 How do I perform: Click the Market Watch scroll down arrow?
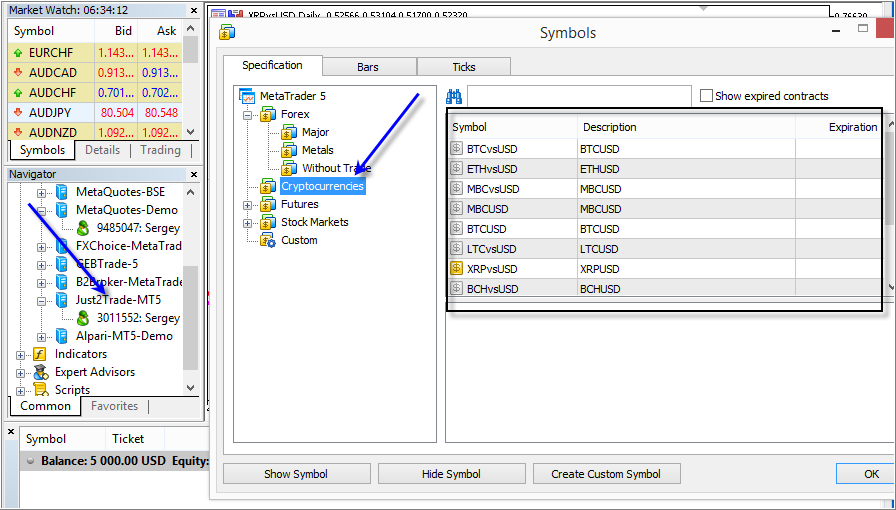[191, 132]
